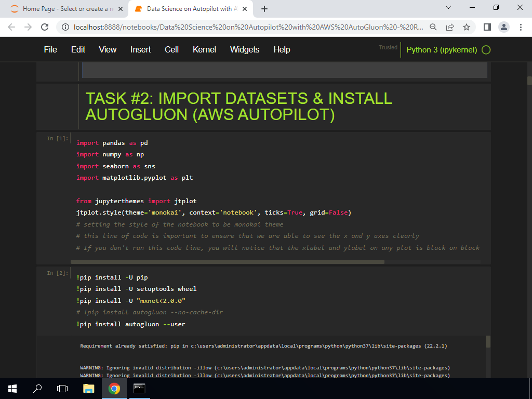Open Chrome three-dot menu
The height and width of the screenshot is (399, 532).
pyautogui.click(x=521, y=27)
